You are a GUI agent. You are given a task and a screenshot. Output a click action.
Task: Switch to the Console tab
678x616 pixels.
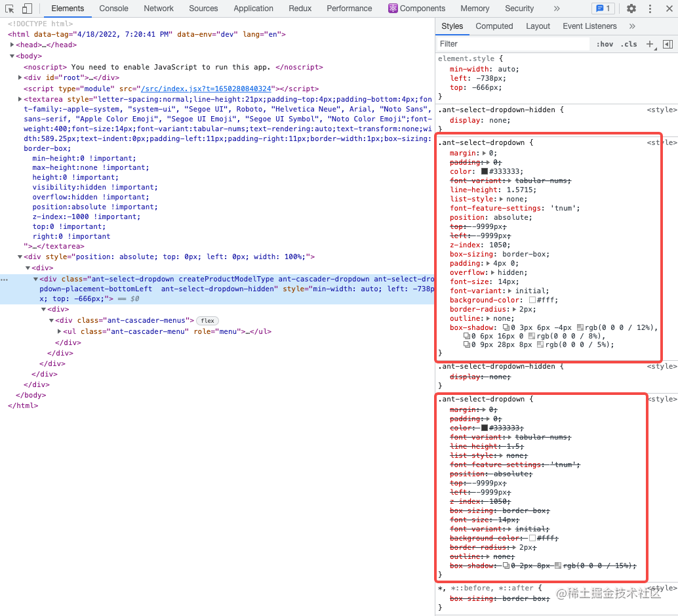(x=113, y=9)
